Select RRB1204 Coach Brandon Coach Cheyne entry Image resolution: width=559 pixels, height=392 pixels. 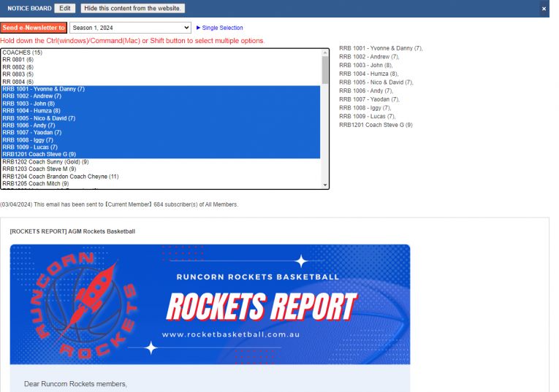(x=161, y=177)
